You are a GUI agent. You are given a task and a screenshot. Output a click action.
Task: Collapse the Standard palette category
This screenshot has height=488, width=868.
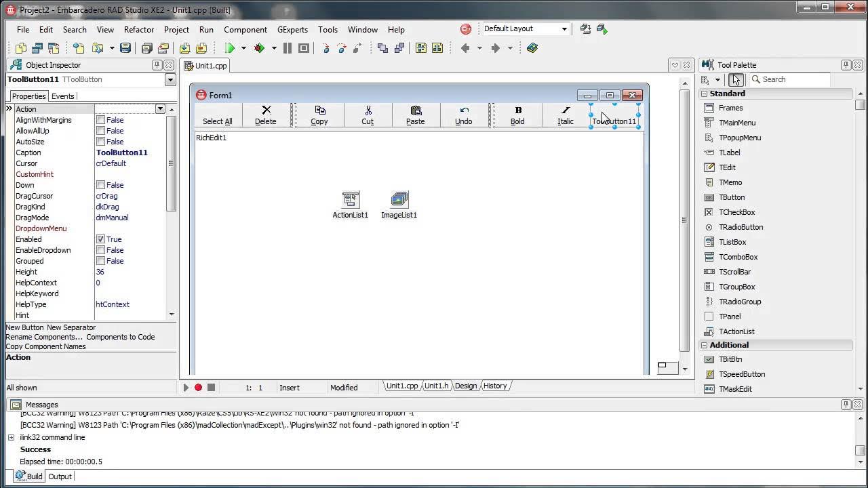pos(704,94)
